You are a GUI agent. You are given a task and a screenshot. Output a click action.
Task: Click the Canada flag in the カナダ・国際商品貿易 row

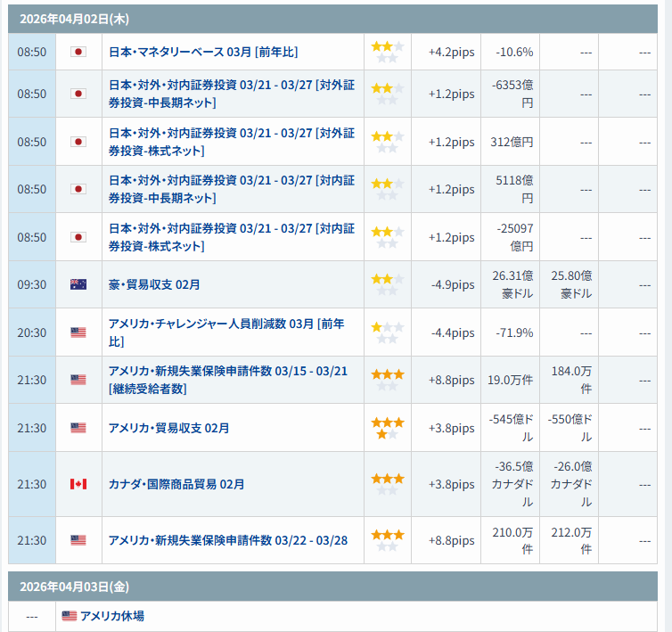78,484
